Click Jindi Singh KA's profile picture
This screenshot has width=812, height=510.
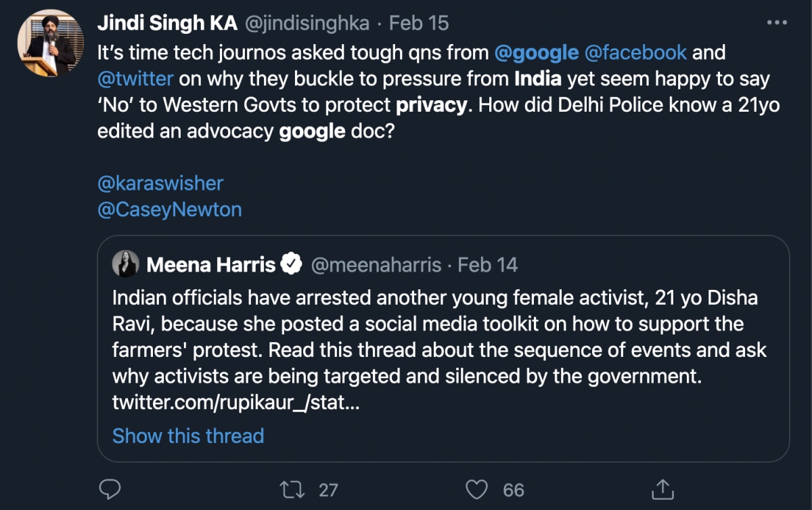coord(47,43)
